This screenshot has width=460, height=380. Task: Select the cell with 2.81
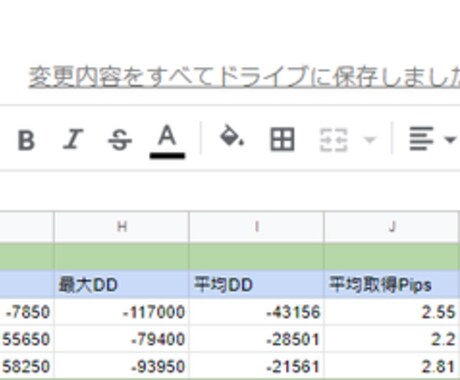392,366
